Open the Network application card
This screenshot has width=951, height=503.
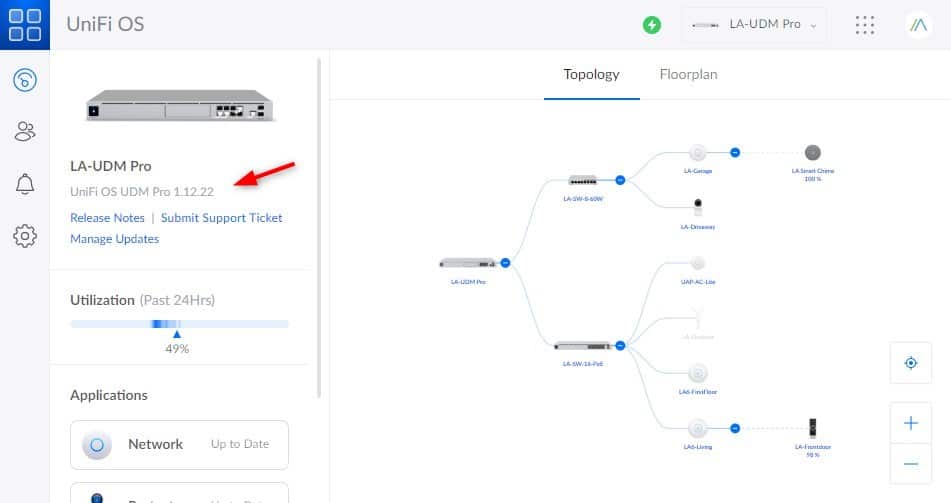pyautogui.click(x=180, y=445)
